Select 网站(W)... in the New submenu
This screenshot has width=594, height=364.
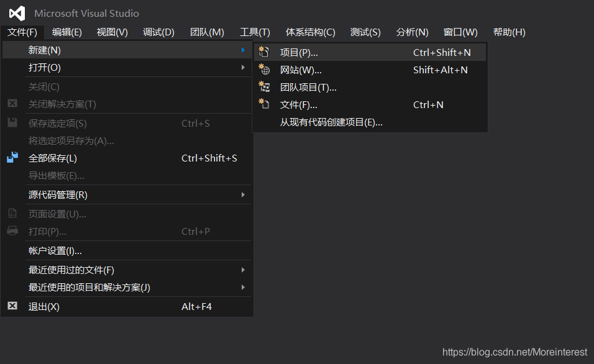click(370, 70)
